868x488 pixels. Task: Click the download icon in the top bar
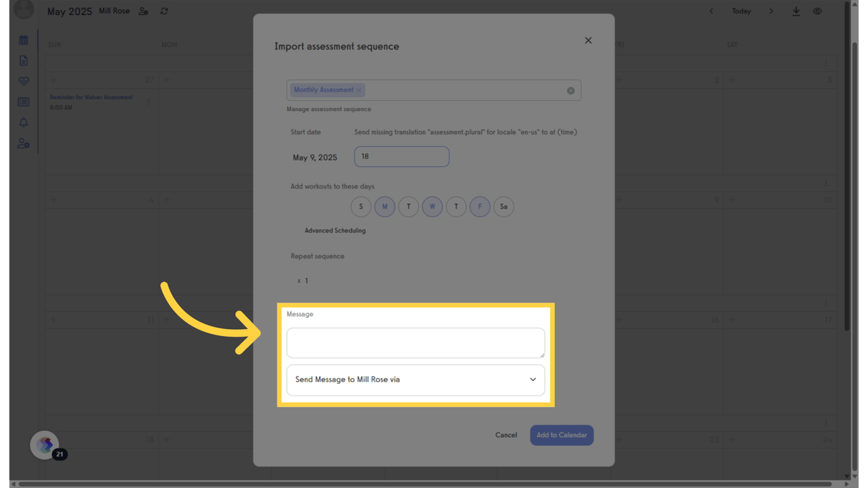(796, 11)
